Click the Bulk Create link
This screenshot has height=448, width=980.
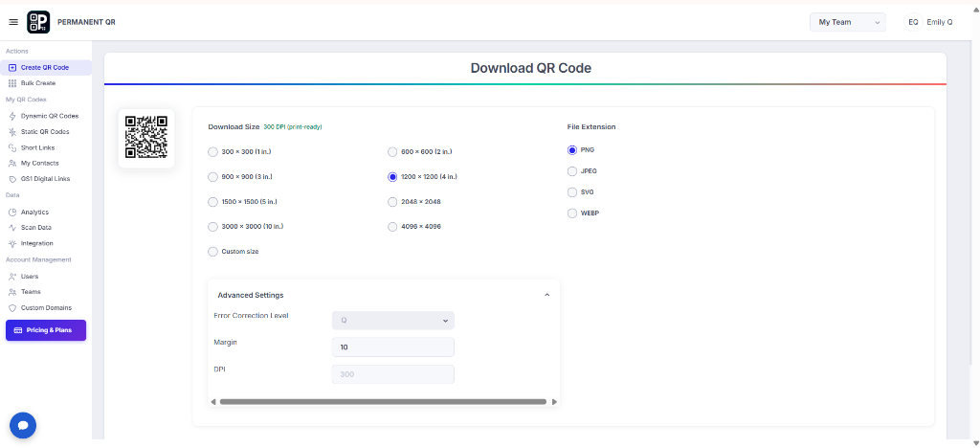[38, 83]
